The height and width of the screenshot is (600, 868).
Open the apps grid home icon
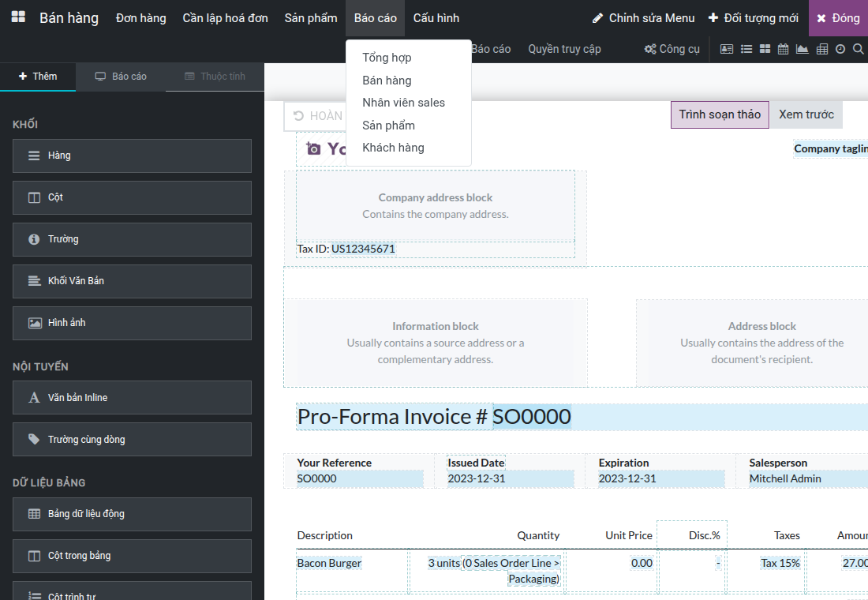pos(18,17)
